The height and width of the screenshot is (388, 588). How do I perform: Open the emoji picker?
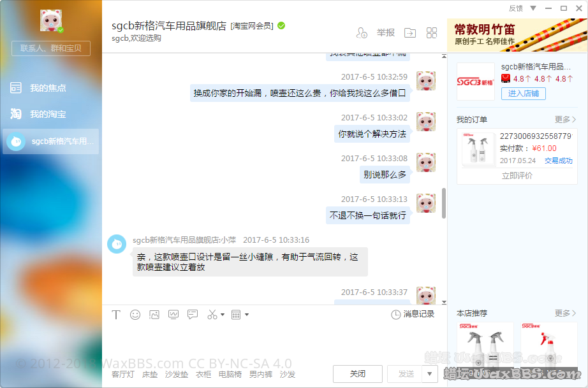pos(135,315)
